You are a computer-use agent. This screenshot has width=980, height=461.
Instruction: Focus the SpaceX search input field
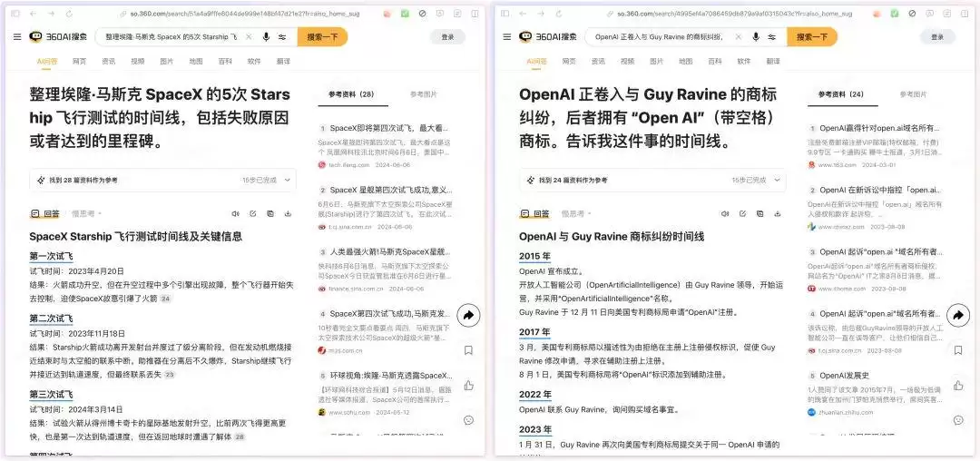tap(170, 37)
